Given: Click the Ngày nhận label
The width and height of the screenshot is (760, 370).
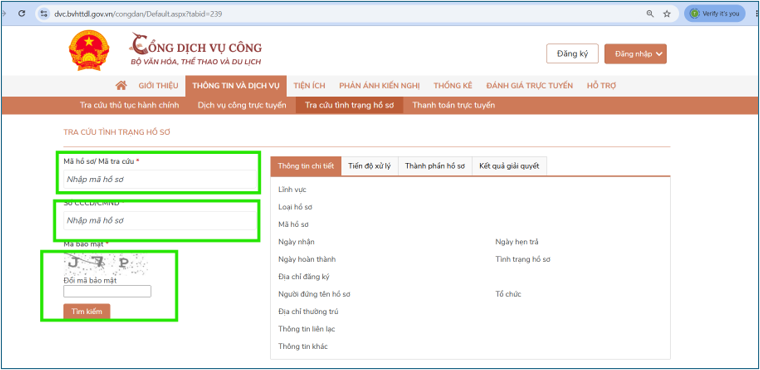Looking at the screenshot, I should click(297, 242).
